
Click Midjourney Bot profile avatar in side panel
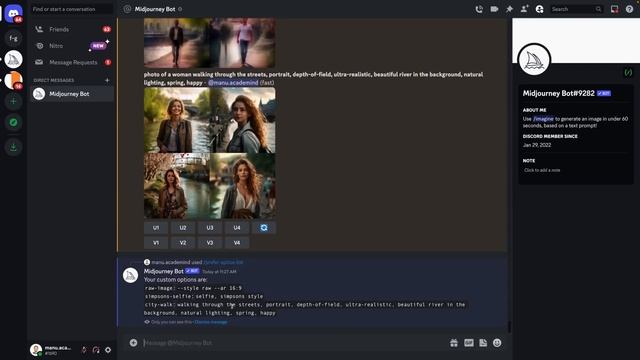tap(534, 60)
